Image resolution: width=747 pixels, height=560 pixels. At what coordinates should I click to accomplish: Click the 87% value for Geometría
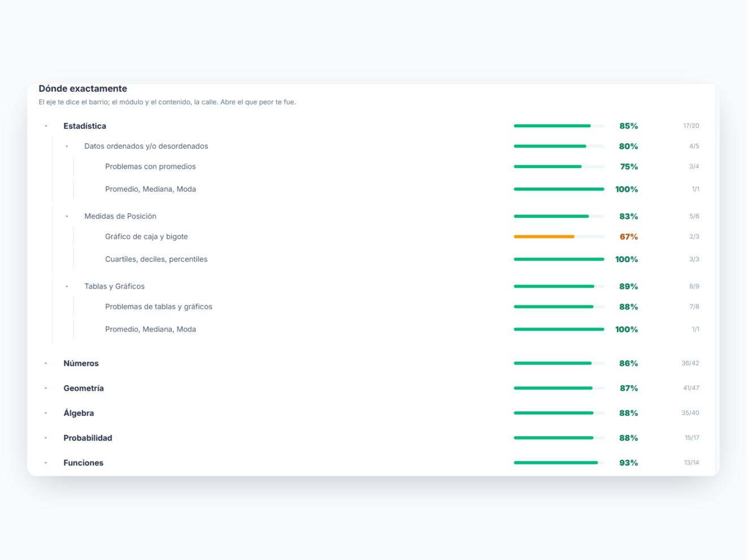629,388
